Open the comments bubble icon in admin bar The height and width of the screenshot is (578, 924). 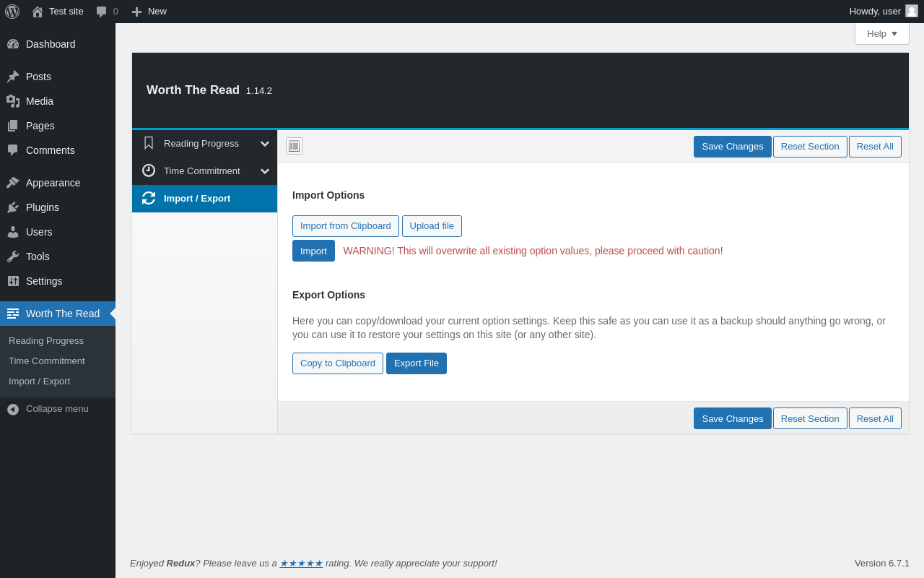tap(102, 12)
